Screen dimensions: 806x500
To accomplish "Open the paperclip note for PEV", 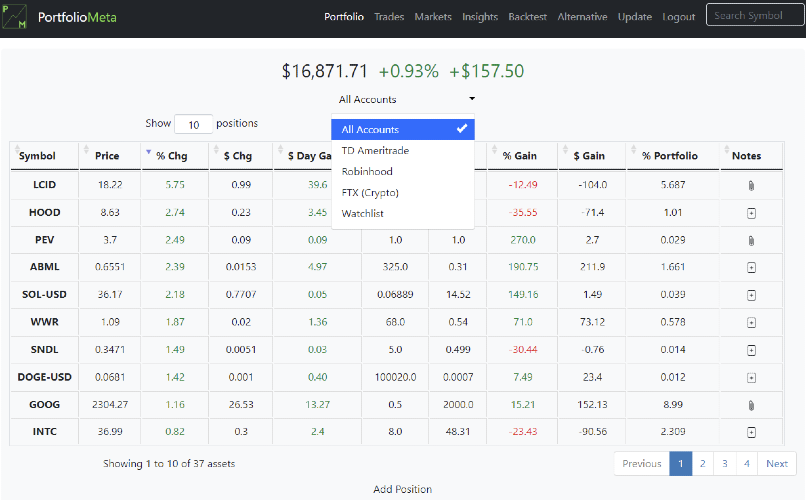I will point(751,240).
